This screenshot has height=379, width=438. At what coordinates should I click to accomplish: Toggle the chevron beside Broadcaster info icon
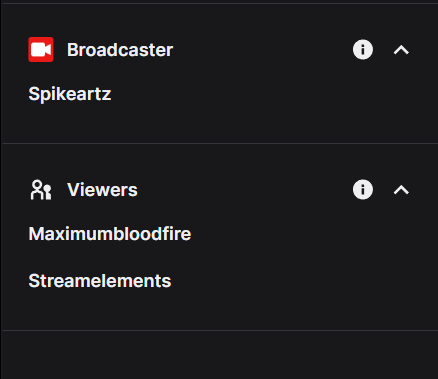(401, 50)
